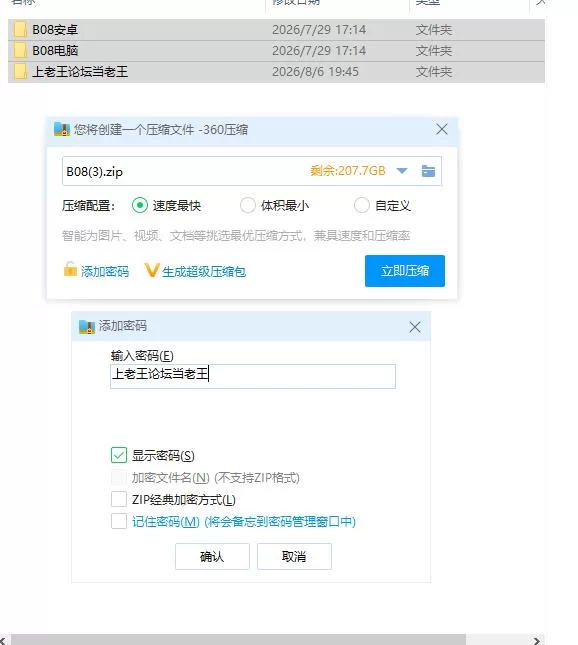Click the lock icon next to 添加密码
Image resolution: width=578 pixels, height=645 pixels.
[70, 270]
